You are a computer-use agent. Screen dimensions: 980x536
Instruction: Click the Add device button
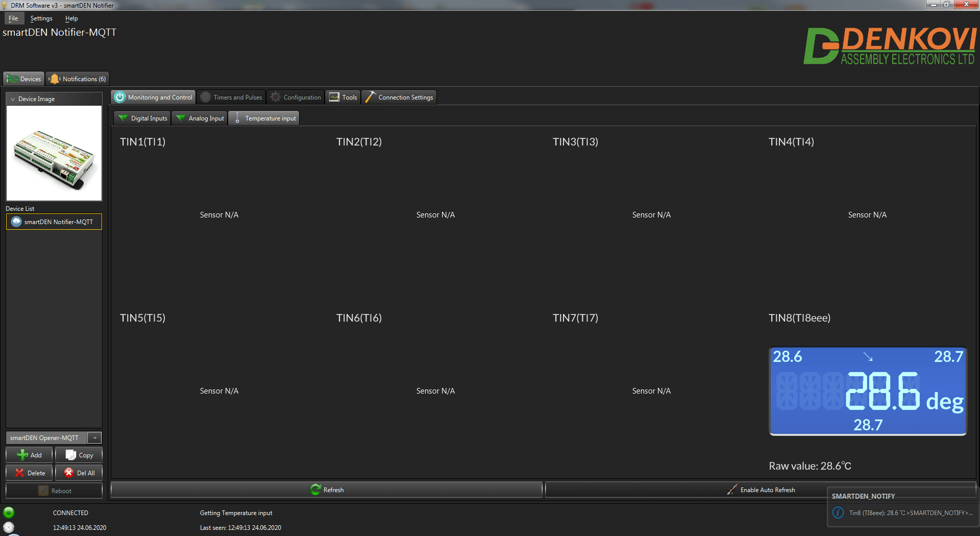(x=30, y=455)
